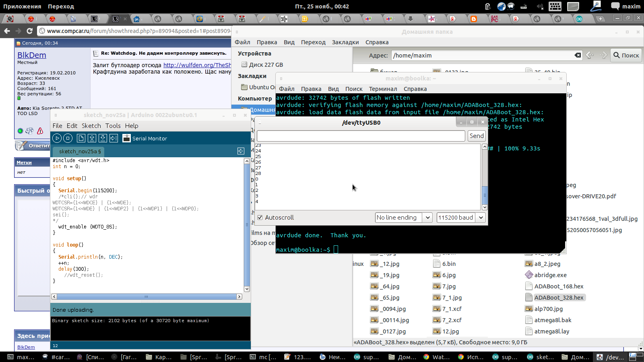Viewport: 644px width, 362px height.
Task: Click the Send button in serial monitor
Action: [x=477, y=136]
